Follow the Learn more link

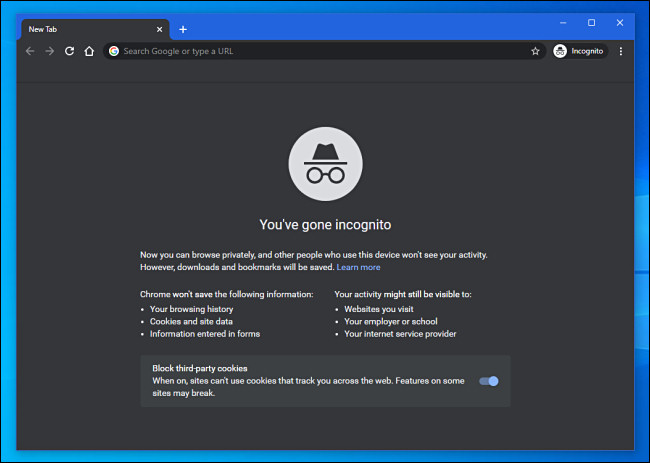(358, 267)
